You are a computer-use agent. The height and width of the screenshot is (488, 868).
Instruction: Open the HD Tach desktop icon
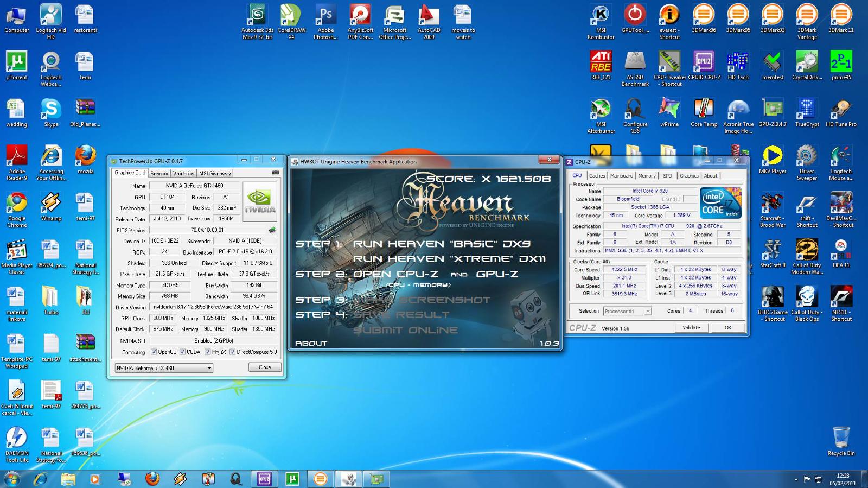pyautogui.click(x=738, y=66)
